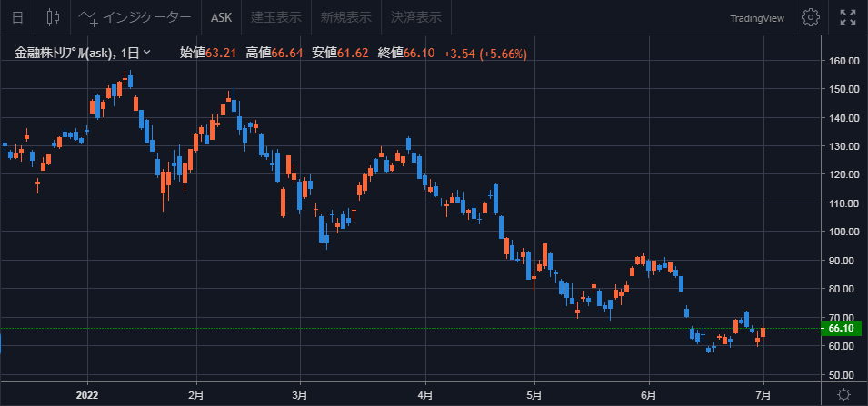Screen dimensions: 868x406
Task: Click the +3.54 (+5.66%) change value
Action: point(485,54)
